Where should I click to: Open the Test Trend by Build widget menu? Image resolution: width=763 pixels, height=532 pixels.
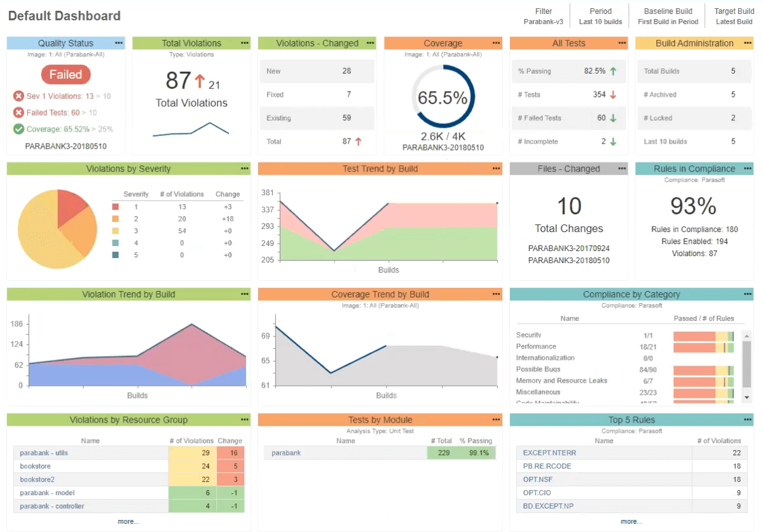click(x=496, y=168)
